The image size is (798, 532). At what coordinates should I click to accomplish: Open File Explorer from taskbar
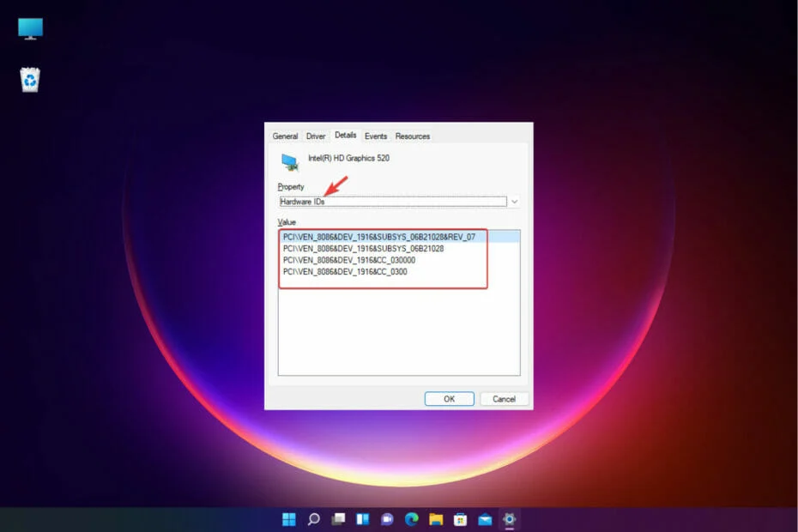pyautogui.click(x=436, y=519)
